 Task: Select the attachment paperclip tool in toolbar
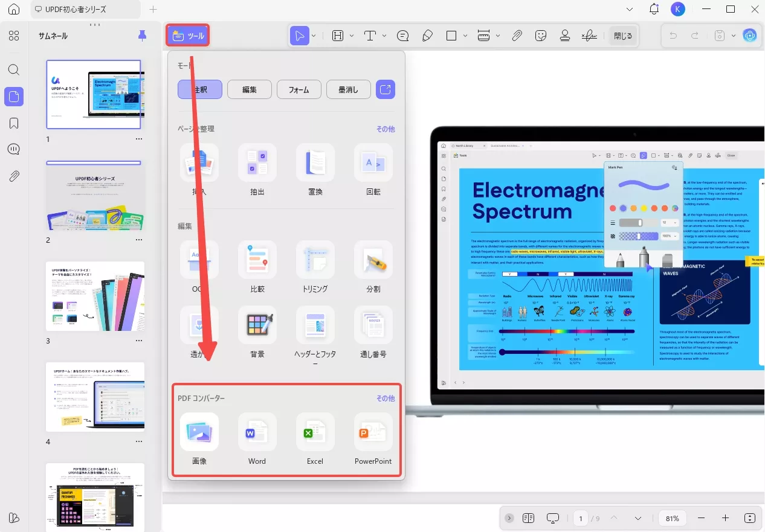click(x=517, y=36)
